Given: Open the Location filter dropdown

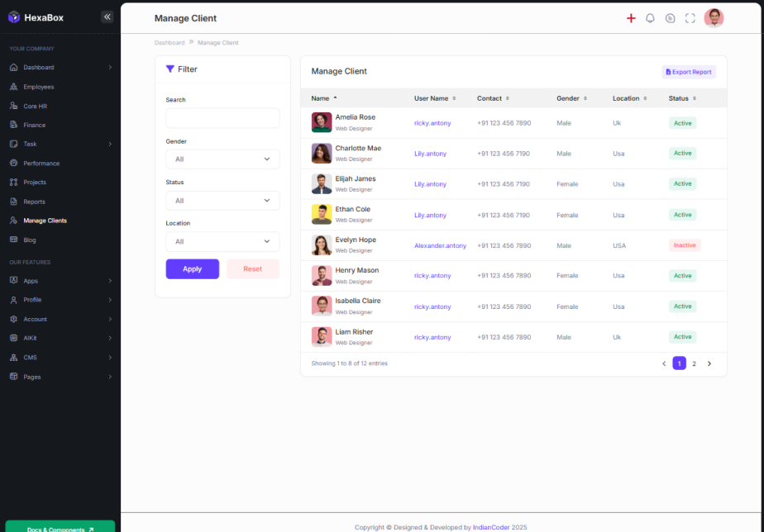Looking at the screenshot, I should [x=222, y=242].
